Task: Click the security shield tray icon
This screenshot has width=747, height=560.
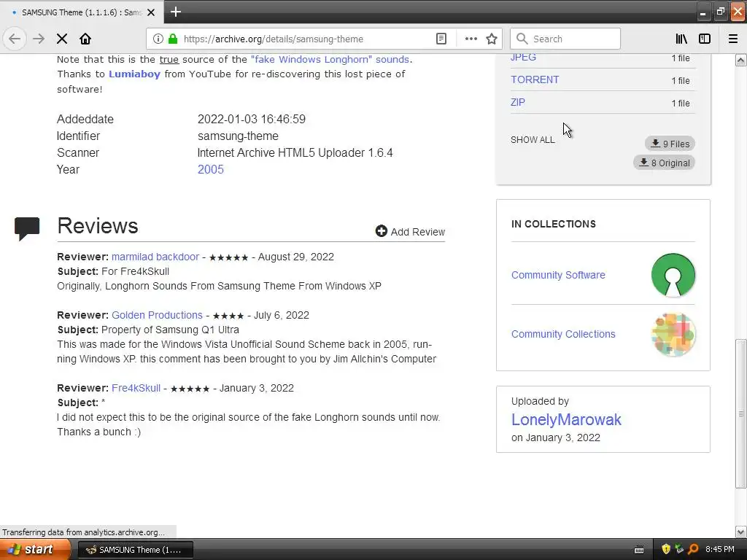Action: [666, 550]
